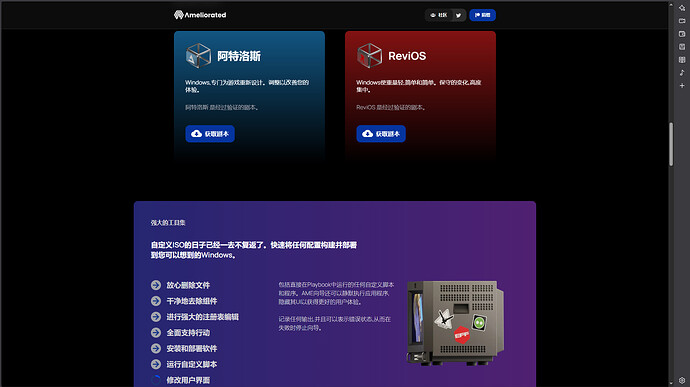Image resolution: width=690 pixels, height=387 pixels.
Task: Select the 运行自定义脚本 feature item
Action: click(184, 365)
